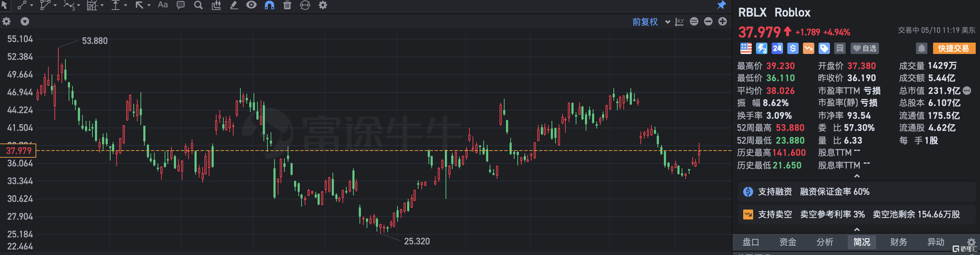Image resolution: width=980 pixels, height=255 pixels.
Task: Collapse the margin info chevron
Action: click(857, 229)
